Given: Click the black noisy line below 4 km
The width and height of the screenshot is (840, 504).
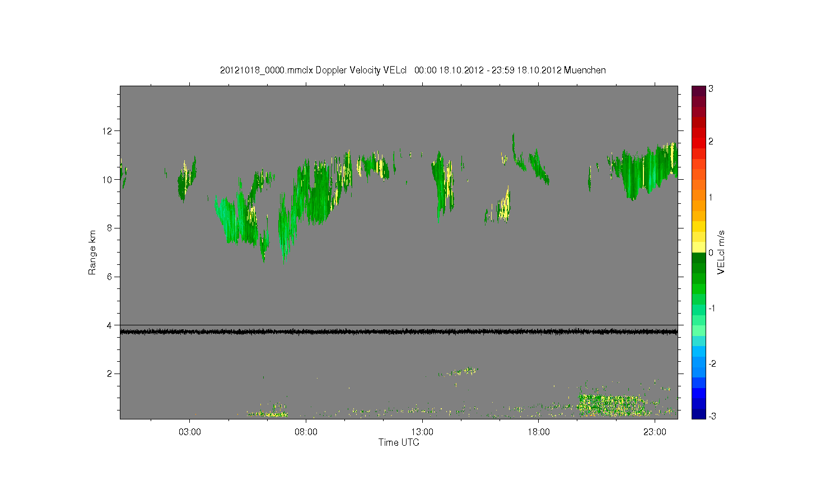Looking at the screenshot, I should tap(399, 332).
